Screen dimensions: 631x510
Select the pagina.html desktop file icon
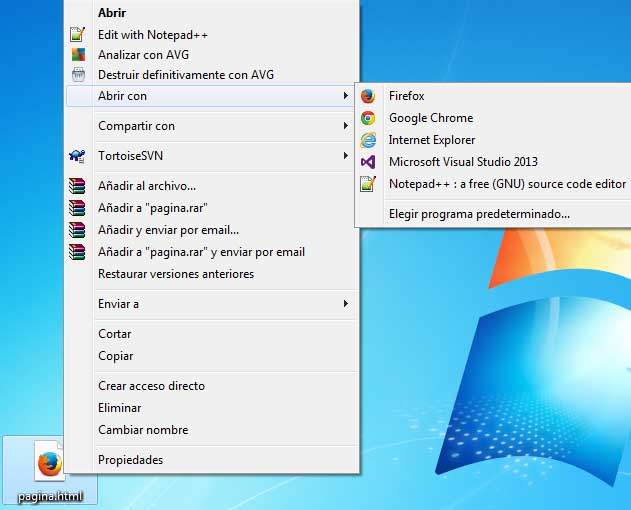point(50,461)
